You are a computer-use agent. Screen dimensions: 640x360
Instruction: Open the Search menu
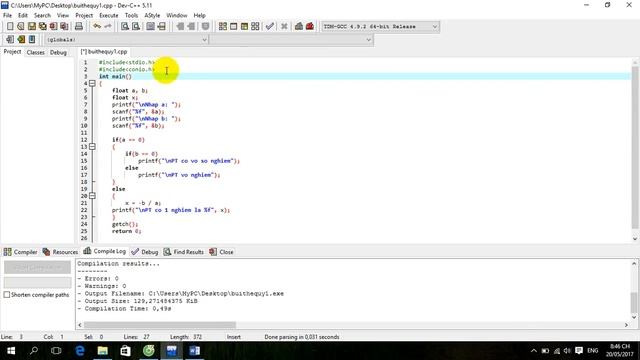coord(42,16)
